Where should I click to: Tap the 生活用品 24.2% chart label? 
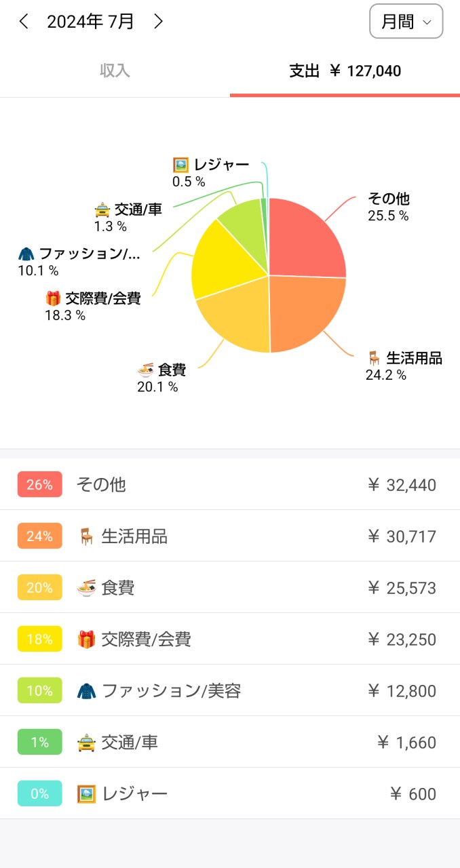pyautogui.click(x=404, y=366)
